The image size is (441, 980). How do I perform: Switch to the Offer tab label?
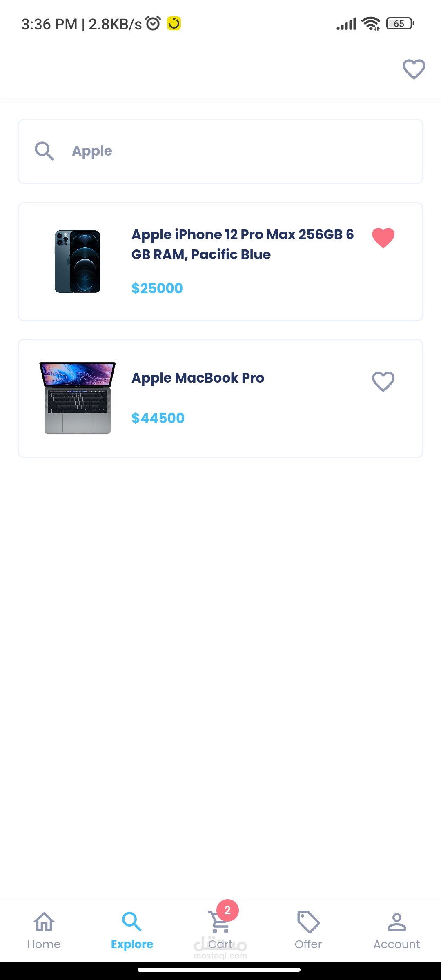(308, 944)
